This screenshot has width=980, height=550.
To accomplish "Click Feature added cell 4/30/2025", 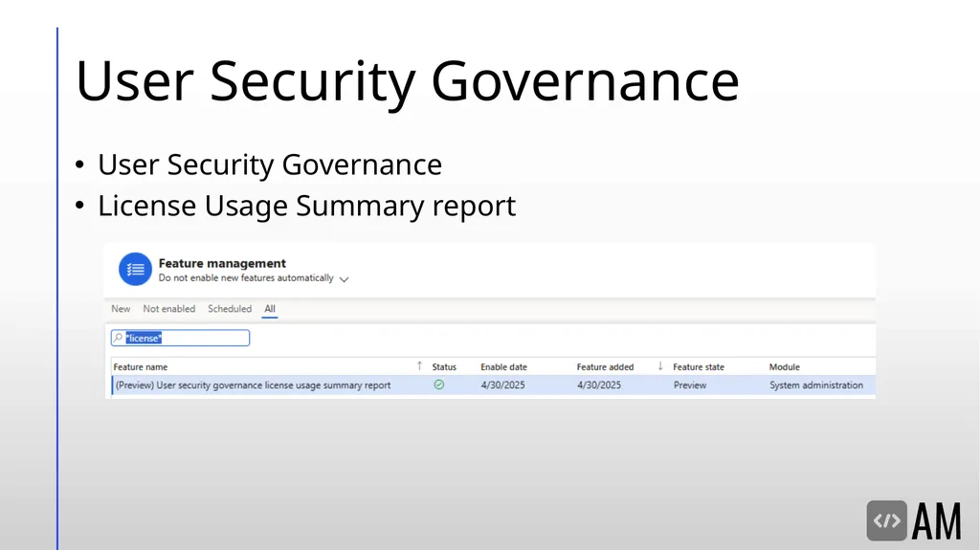I will tap(599, 385).
